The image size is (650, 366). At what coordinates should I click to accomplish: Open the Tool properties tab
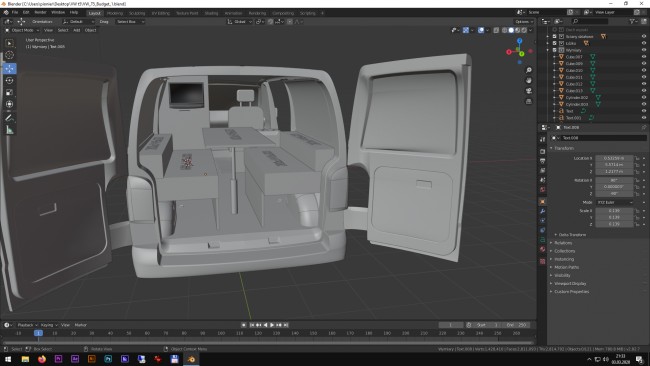(x=543, y=140)
